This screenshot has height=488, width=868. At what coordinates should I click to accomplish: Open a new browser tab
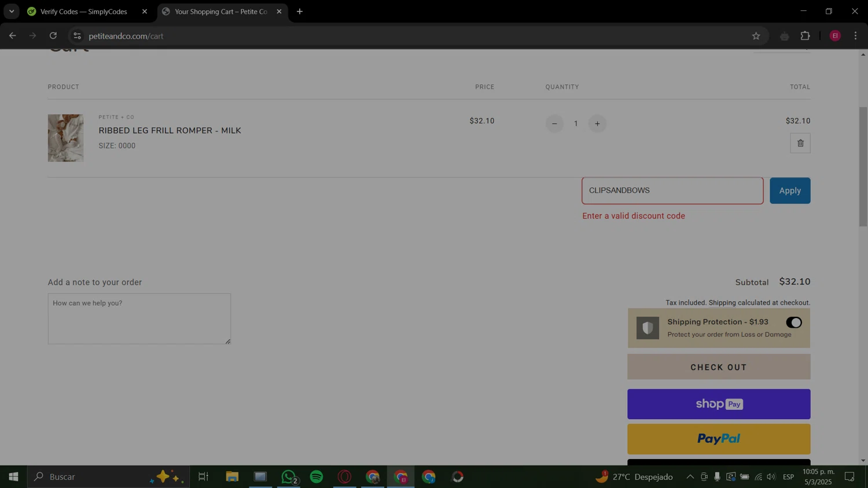300,12
